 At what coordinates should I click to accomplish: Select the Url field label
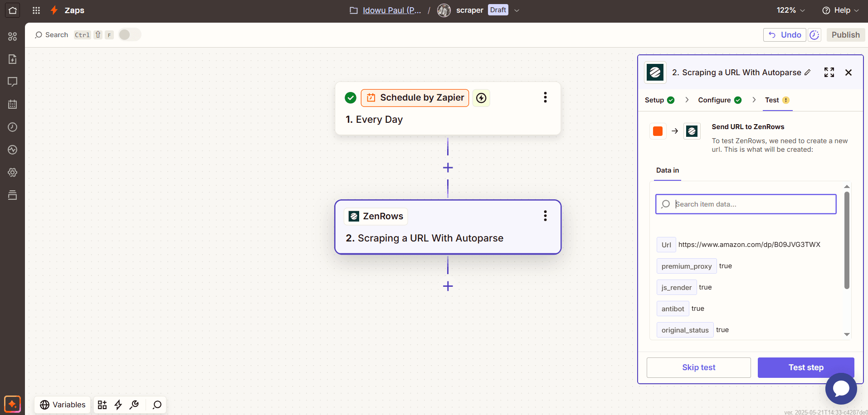click(x=666, y=245)
